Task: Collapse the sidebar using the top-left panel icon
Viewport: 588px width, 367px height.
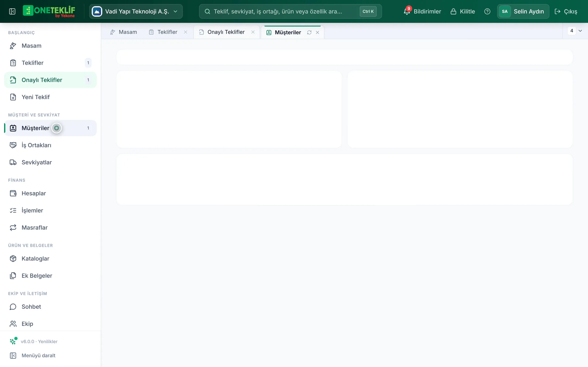Action: 12,11
